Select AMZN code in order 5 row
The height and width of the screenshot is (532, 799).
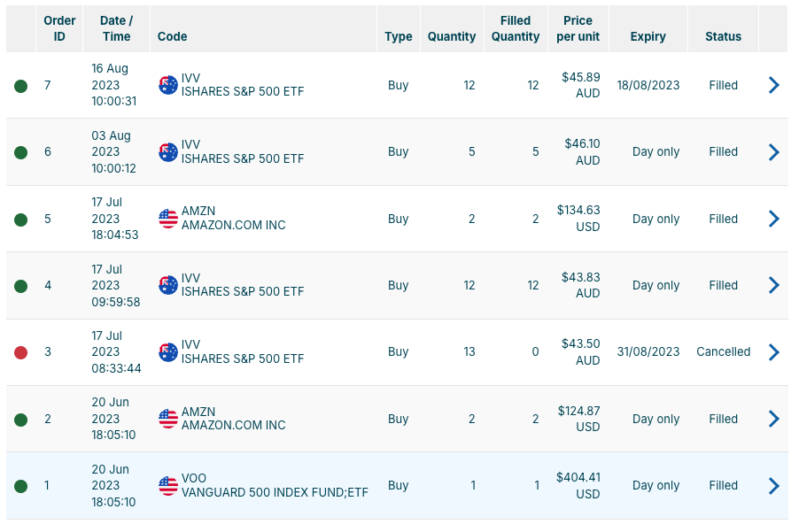(x=198, y=212)
